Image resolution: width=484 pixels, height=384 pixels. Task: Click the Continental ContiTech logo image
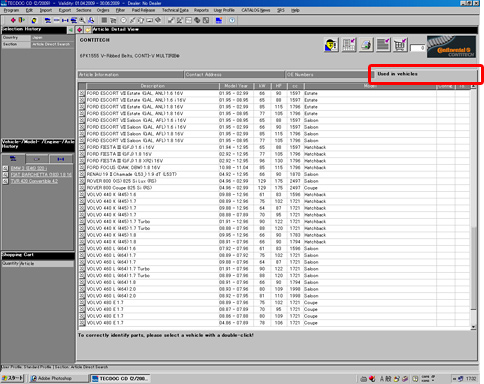click(451, 47)
